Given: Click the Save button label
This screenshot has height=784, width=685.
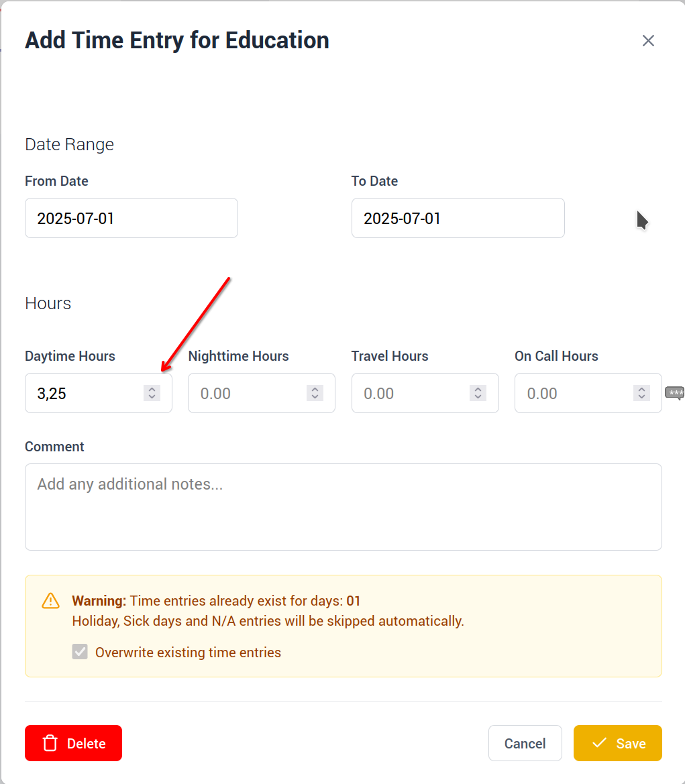Looking at the screenshot, I should (x=631, y=743).
